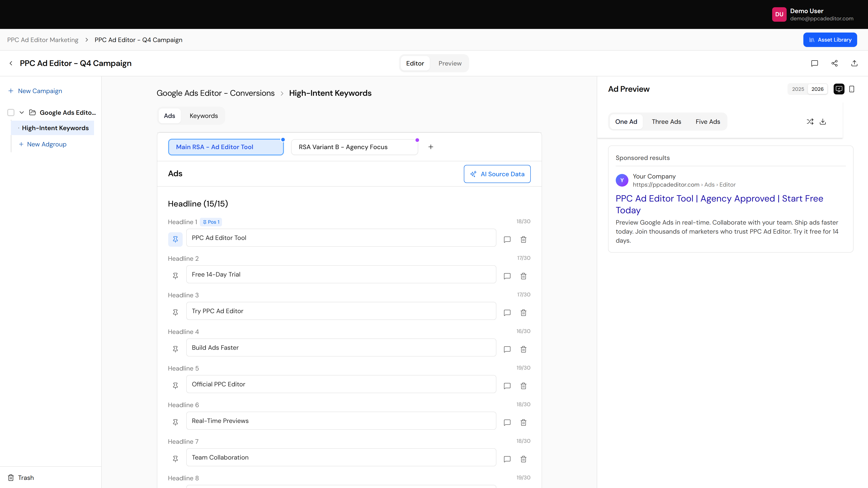Click the export upload icon in header

854,63
